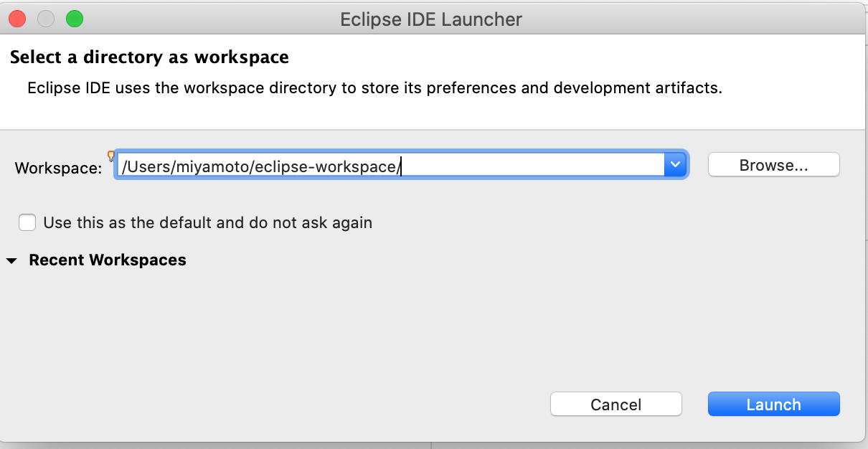Cancel the Eclipse IDE Launcher dialog
The width and height of the screenshot is (868, 449).
(x=615, y=404)
